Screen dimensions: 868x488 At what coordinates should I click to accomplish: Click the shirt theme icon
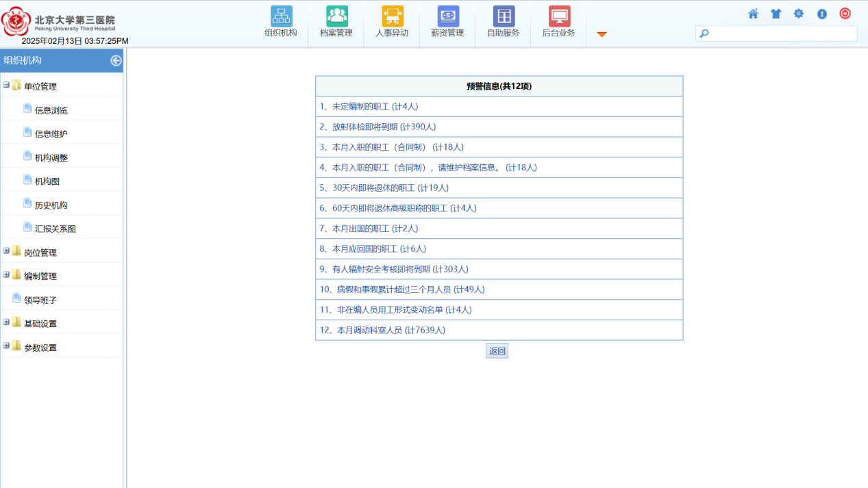tap(776, 14)
